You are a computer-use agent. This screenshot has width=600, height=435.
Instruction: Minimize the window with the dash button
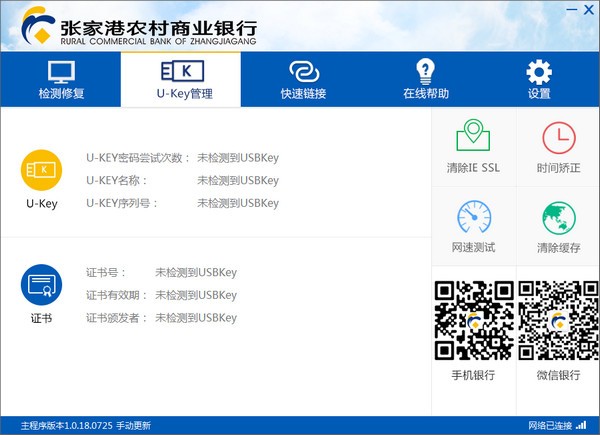[571, 10]
